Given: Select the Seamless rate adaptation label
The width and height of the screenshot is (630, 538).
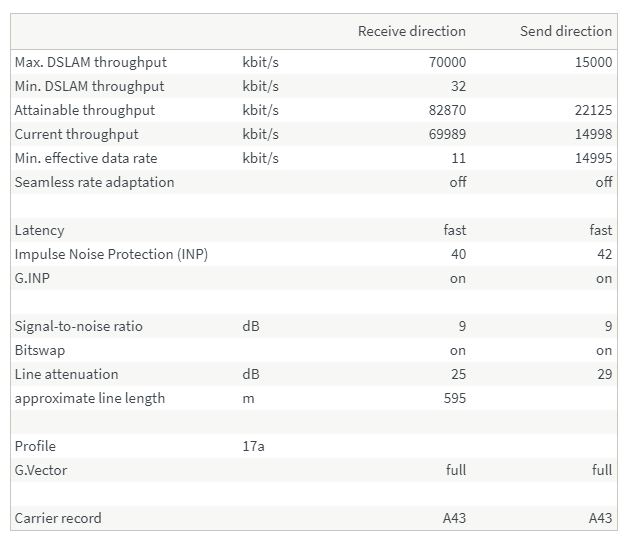Looking at the screenshot, I should 94,182.
